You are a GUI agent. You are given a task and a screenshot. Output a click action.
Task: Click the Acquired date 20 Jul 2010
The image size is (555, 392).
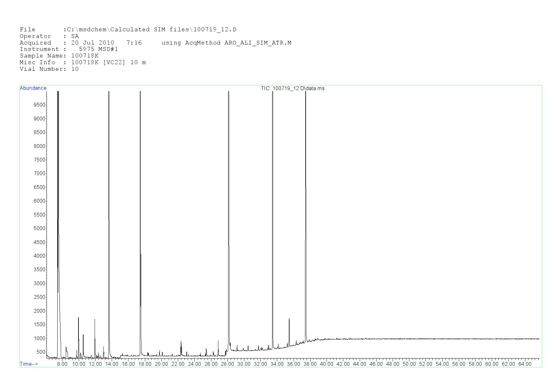point(92,43)
